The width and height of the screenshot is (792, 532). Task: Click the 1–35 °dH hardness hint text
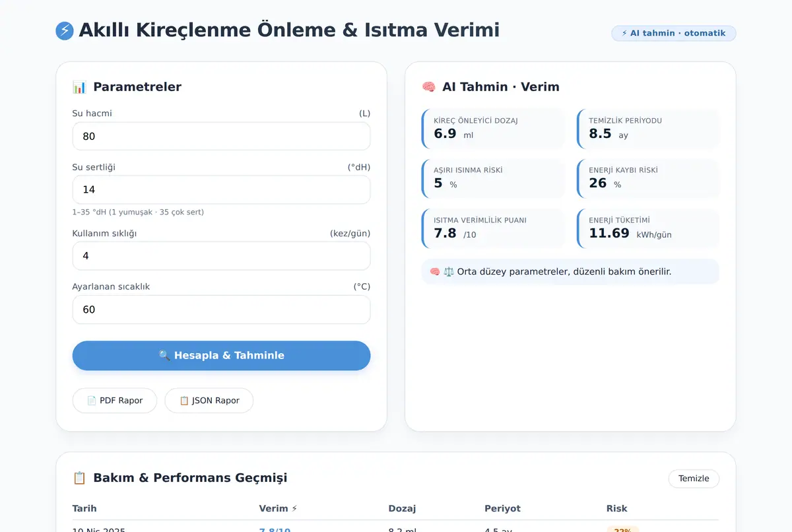pos(138,212)
